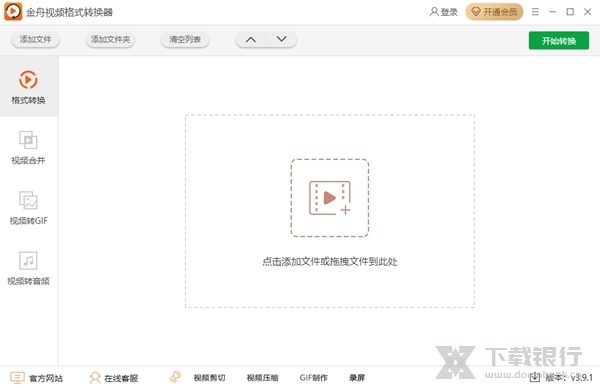The width and height of the screenshot is (600, 388).
Task: Open the 官方网站 link
Action: [x=36, y=378]
